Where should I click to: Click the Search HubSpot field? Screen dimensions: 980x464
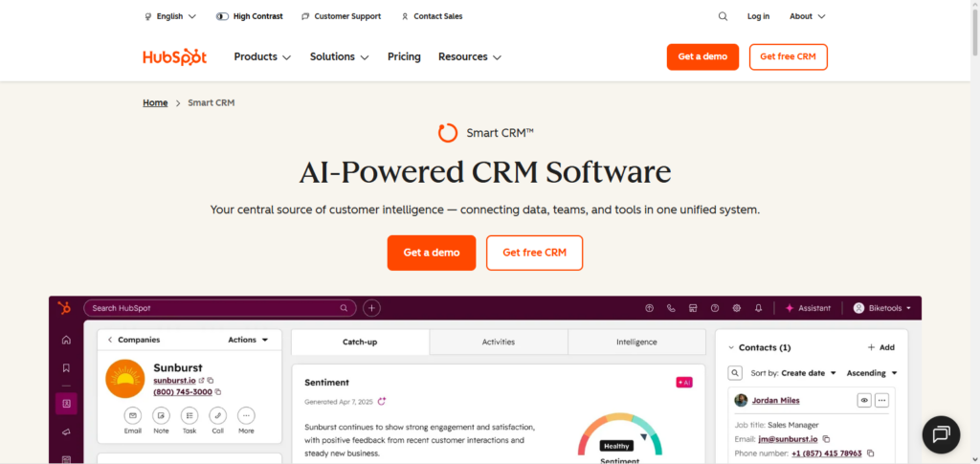coord(220,308)
